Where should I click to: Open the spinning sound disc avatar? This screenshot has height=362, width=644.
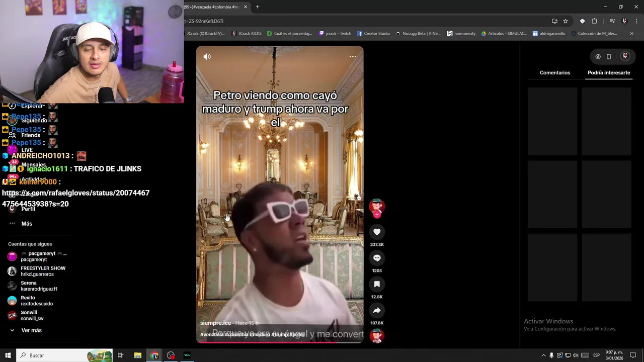click(377, 336)
